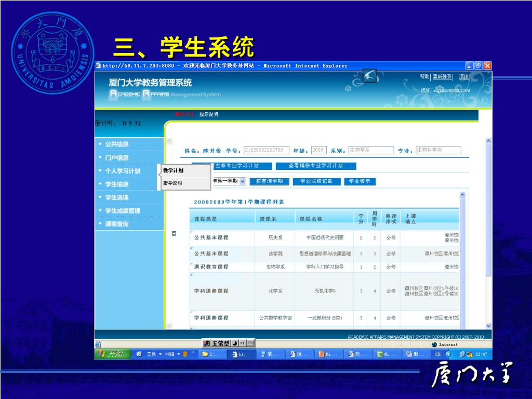Click the 公共数学教学部 department cell
This screenshot has height=399, width=532.
click(275, 318)
